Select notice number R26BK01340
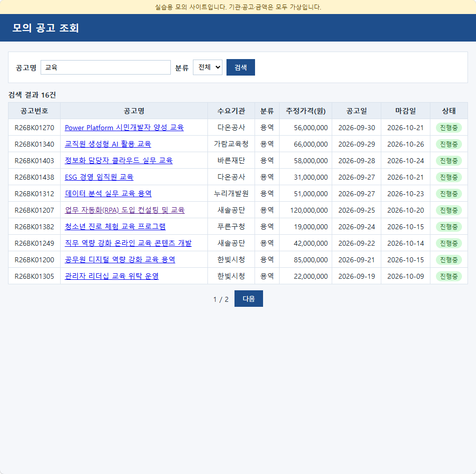The height and width of the screenshot is (474, 476). (34, 144)
